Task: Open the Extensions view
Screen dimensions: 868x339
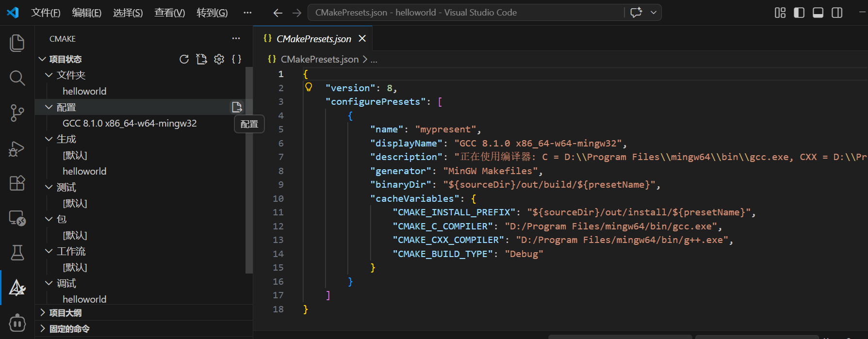Action: click(17, 183)
